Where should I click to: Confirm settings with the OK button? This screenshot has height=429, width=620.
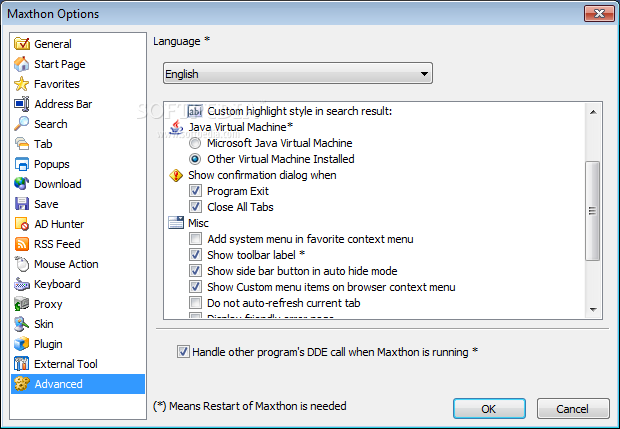tap(489, 408)
